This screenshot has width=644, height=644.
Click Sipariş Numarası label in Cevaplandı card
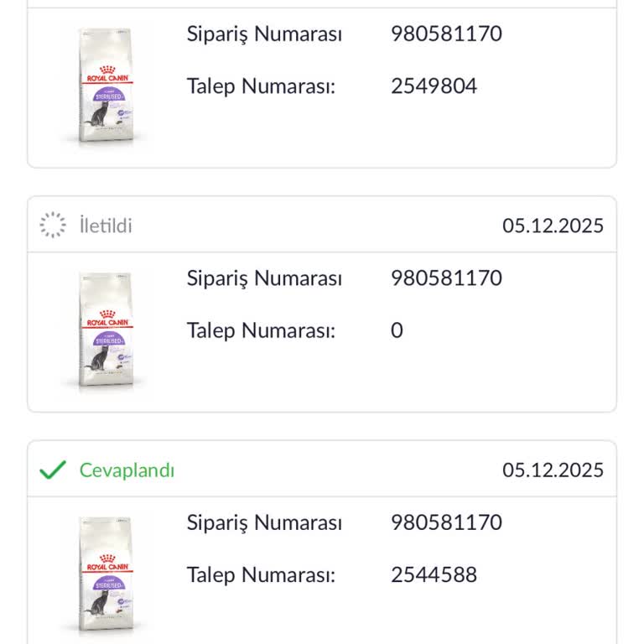pyautogui.click(x=264, y=522)
